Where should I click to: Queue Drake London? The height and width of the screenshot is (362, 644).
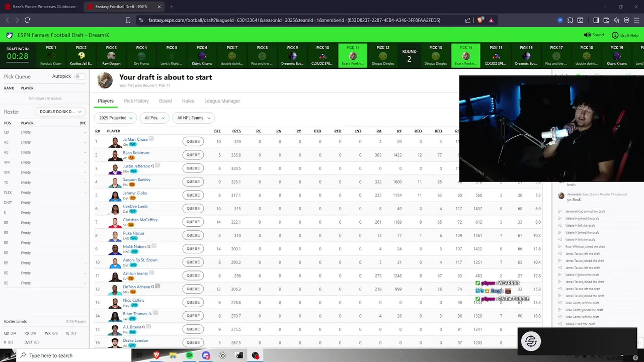tap(193, 342)
